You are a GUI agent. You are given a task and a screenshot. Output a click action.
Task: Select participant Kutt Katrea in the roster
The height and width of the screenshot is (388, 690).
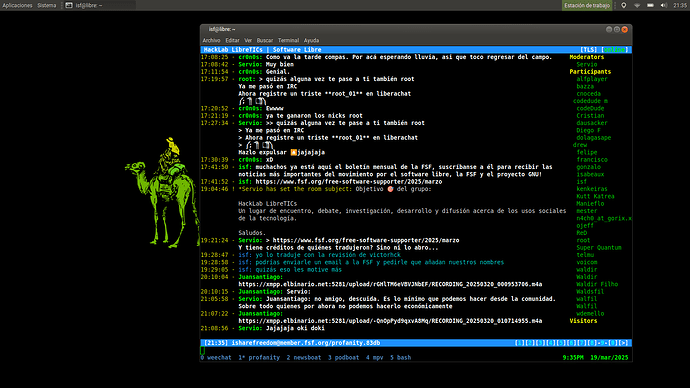tap(595, 196)
